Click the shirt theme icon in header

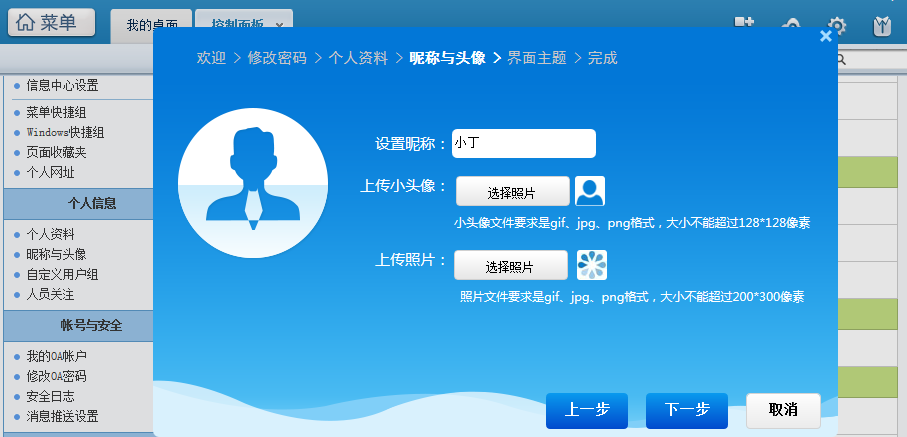coord(881,26)
